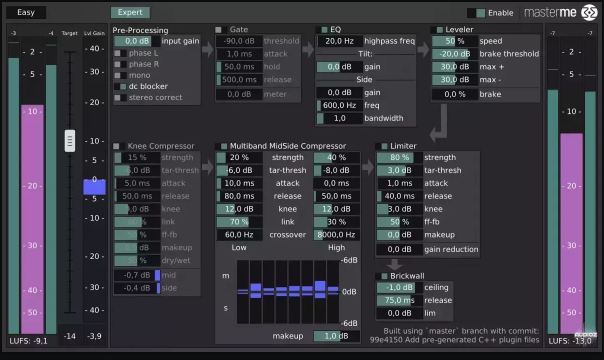Toggle the EQ module switch
The image size is (604, 360).
click(x=321, y=30)
